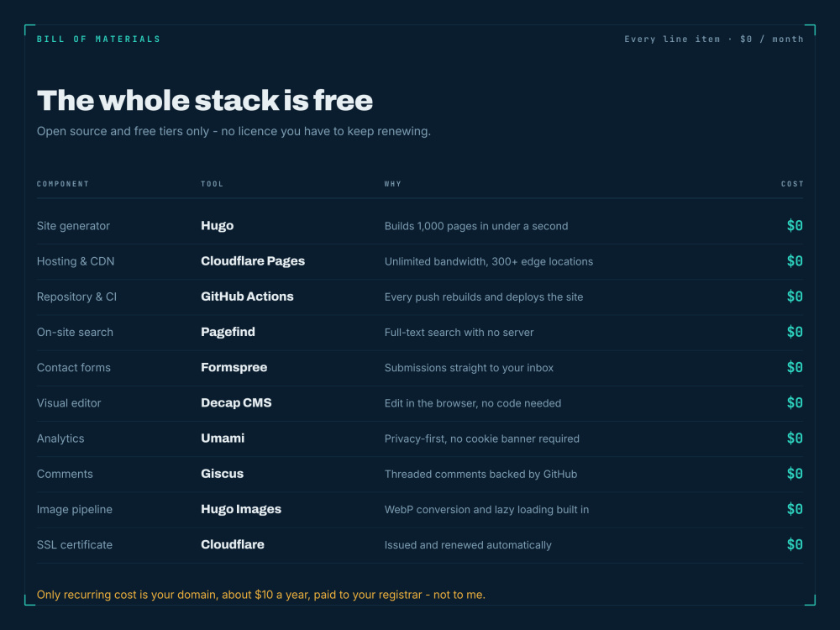Click 'Decap CMS' tool name
This screenshot has width=840, height=630.
click(236, 402)
